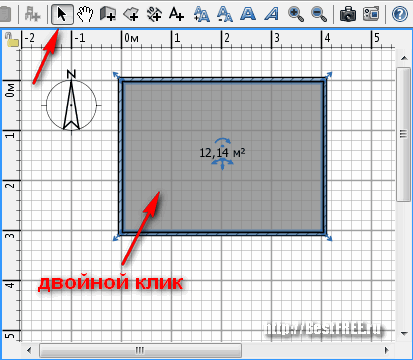Click the Increase text size icon
The width and height of the screenshot is (413, 360).
coord(202,15)
